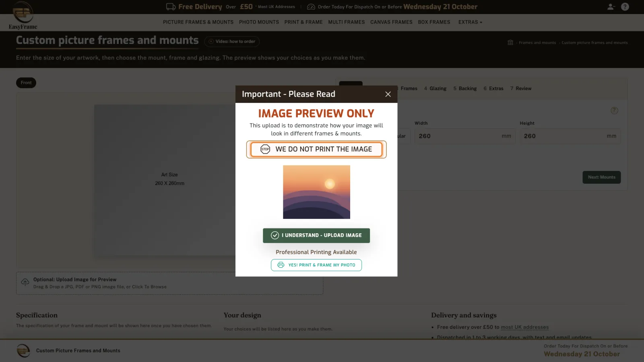This screenshot has height=362, width=644.
Task: Open Canvas Frames menu item
Action: tap(391, 22)
